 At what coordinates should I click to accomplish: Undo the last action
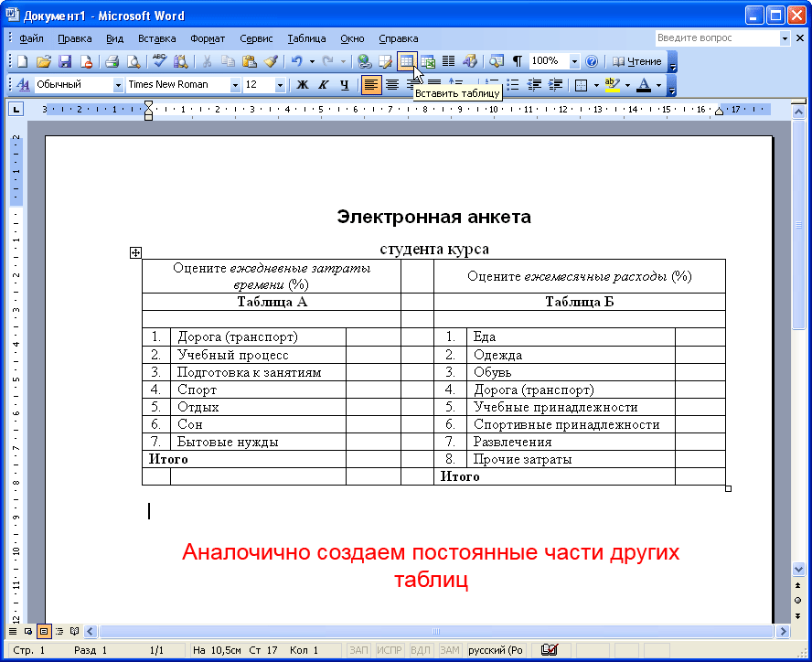pos(297,61)
